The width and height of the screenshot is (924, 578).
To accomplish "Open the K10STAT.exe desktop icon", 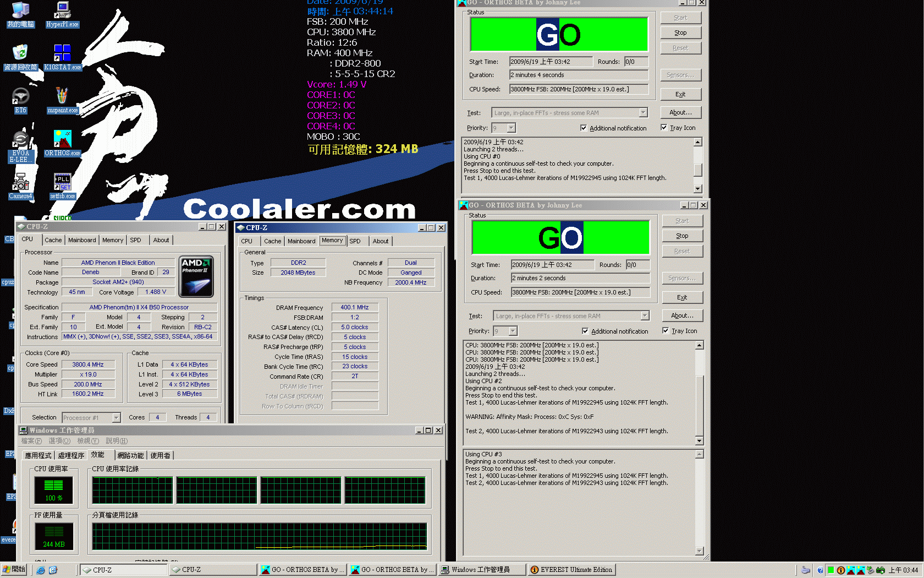I will [62, 57].
